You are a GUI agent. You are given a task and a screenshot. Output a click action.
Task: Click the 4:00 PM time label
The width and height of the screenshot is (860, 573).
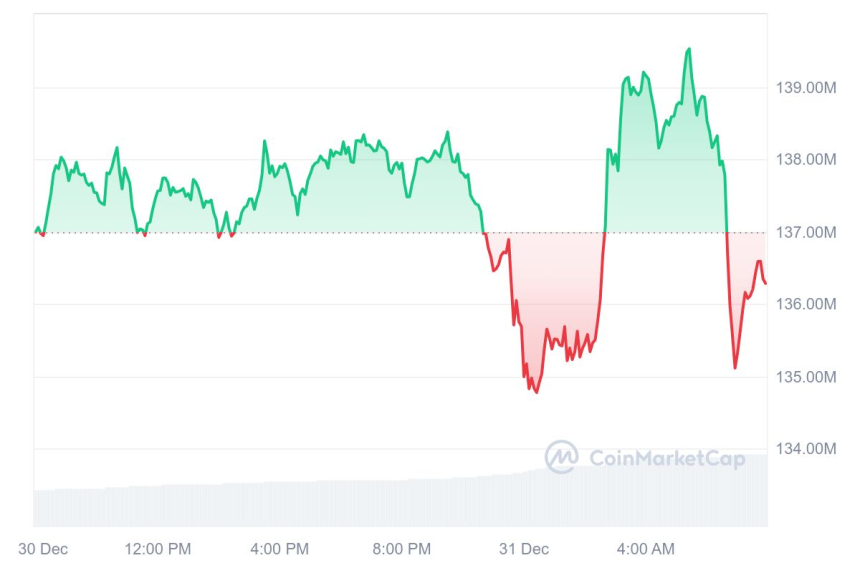(279, 549)
